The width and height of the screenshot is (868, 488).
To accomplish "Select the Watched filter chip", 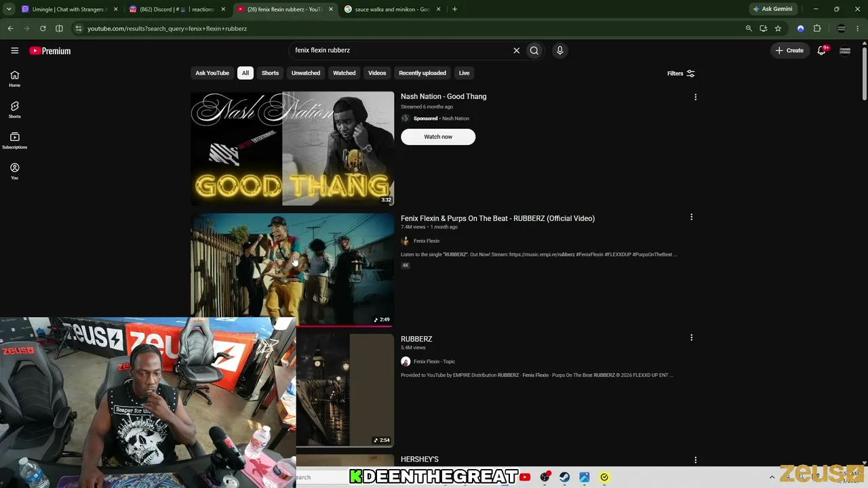I will pyautogui.click(x=344, y=73).
